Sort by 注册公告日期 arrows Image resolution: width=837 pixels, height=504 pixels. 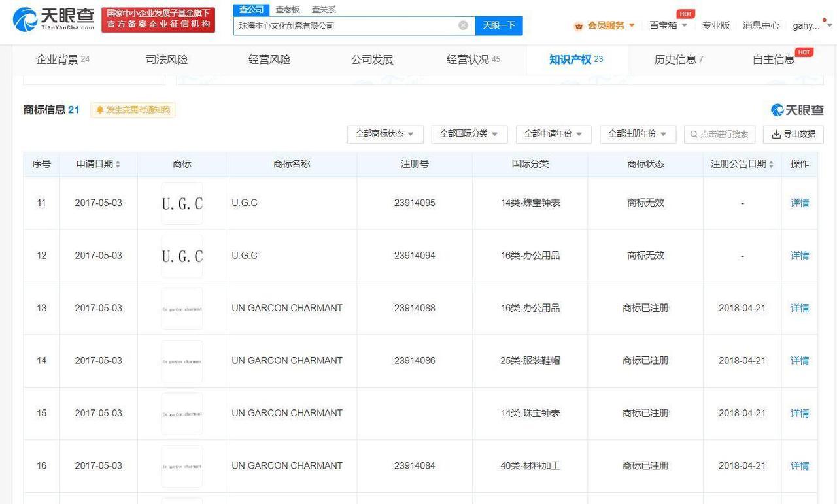771,164
